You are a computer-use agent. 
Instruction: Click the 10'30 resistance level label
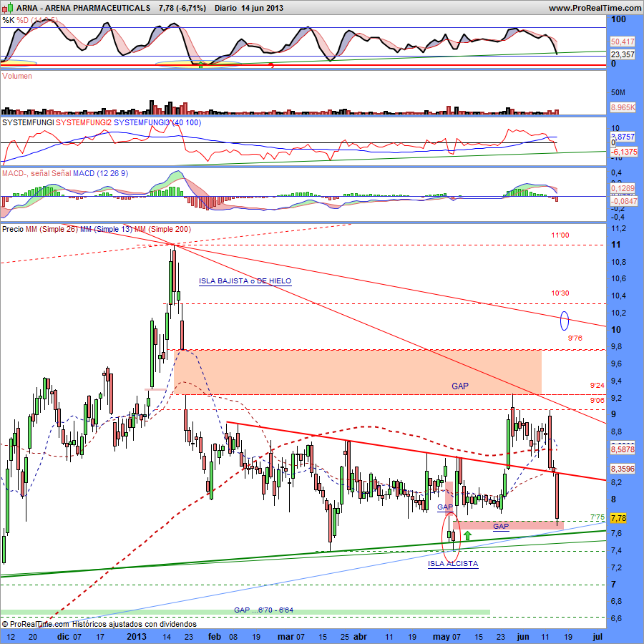pos(560,293)
